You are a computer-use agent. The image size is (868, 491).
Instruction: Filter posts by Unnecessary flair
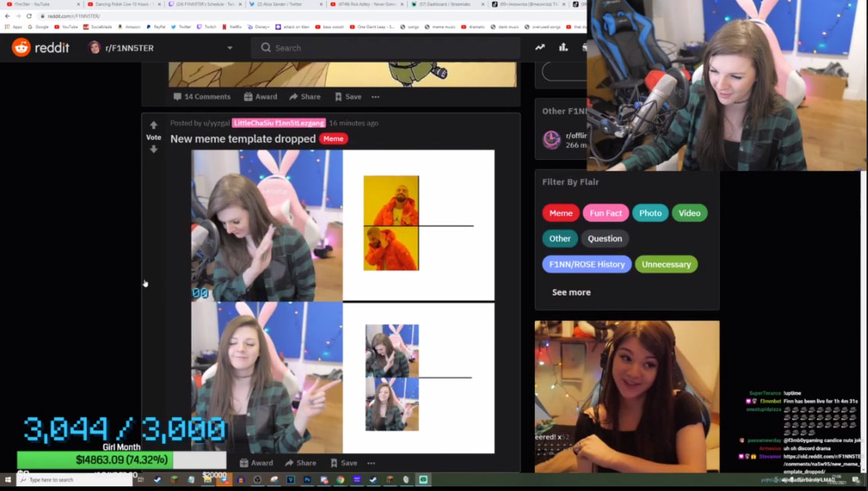click(666, 264)
